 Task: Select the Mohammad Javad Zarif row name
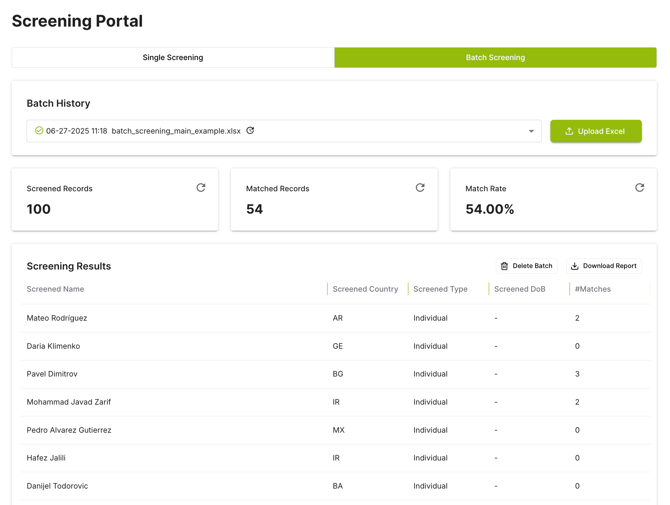click(x=68, y=402)
